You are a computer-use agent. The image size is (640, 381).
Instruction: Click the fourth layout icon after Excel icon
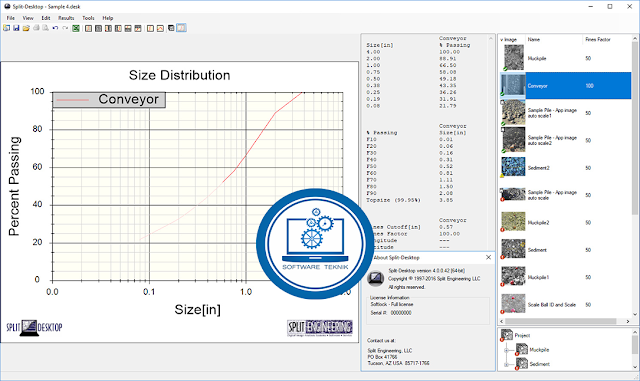click(x=118, y=28)
